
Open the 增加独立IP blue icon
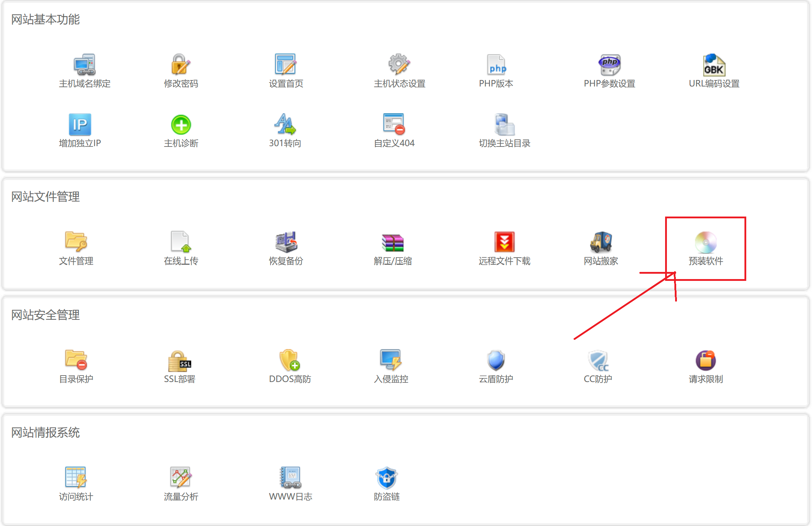pyautogui.click(x=80, y=124)
